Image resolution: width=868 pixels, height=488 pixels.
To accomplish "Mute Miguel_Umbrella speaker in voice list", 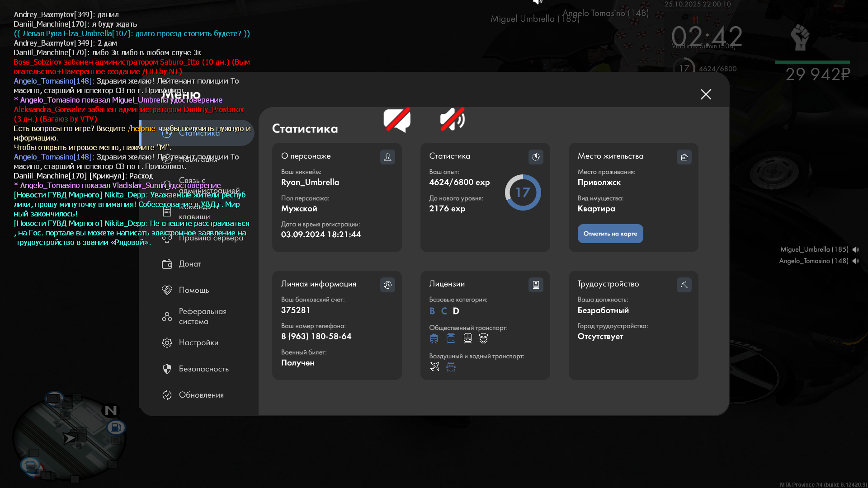I will click(855, 249).
